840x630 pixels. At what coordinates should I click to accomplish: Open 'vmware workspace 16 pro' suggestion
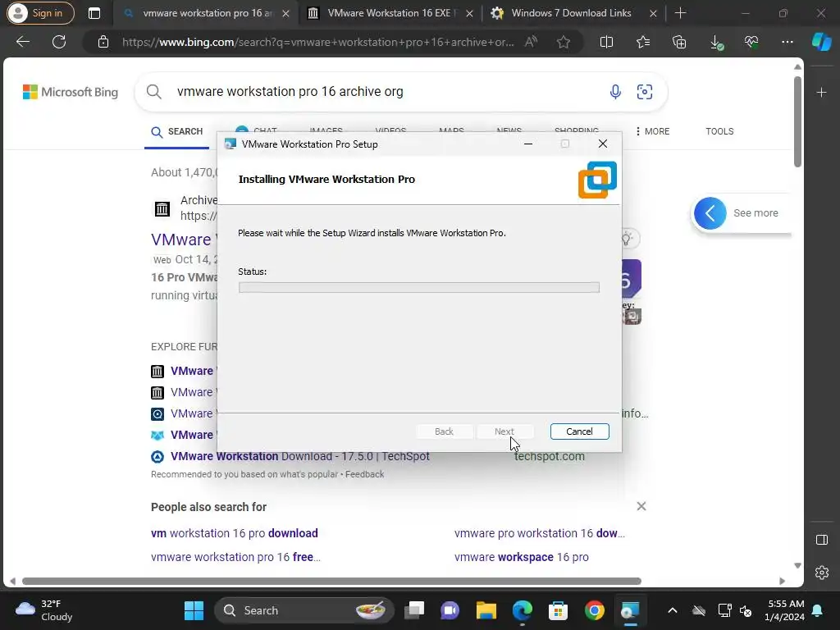click(521, 557)
